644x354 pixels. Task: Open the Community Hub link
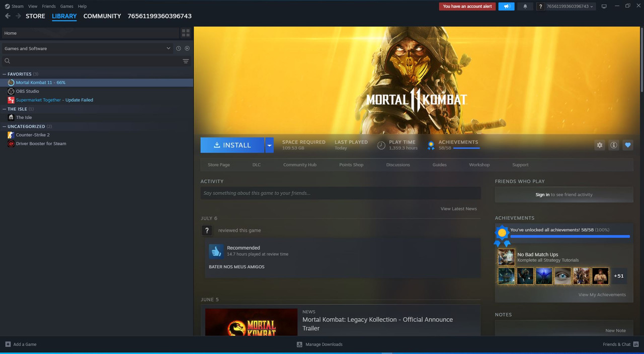tap(300, 165)
